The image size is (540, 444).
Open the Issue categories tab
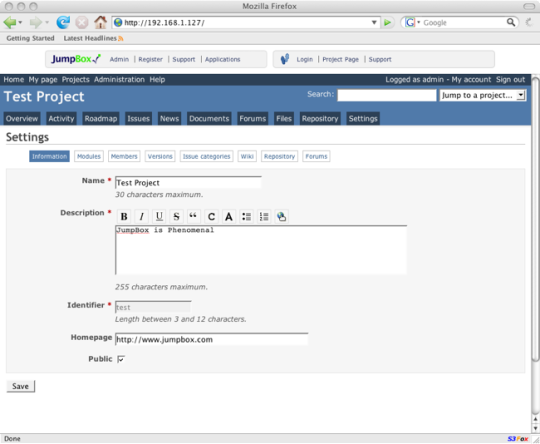pyautogui.click(x=206, y=156)
